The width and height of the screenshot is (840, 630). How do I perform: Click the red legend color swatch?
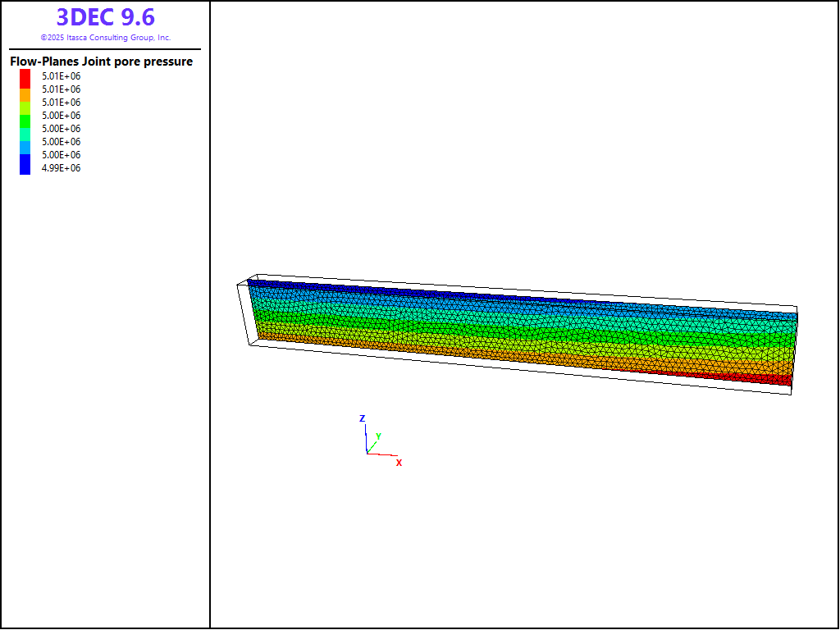25,76
